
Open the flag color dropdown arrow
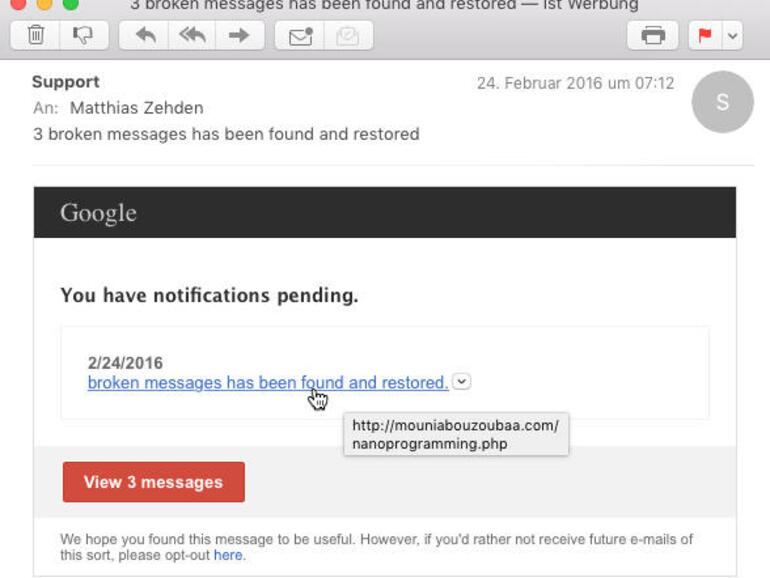pos(732,37)
